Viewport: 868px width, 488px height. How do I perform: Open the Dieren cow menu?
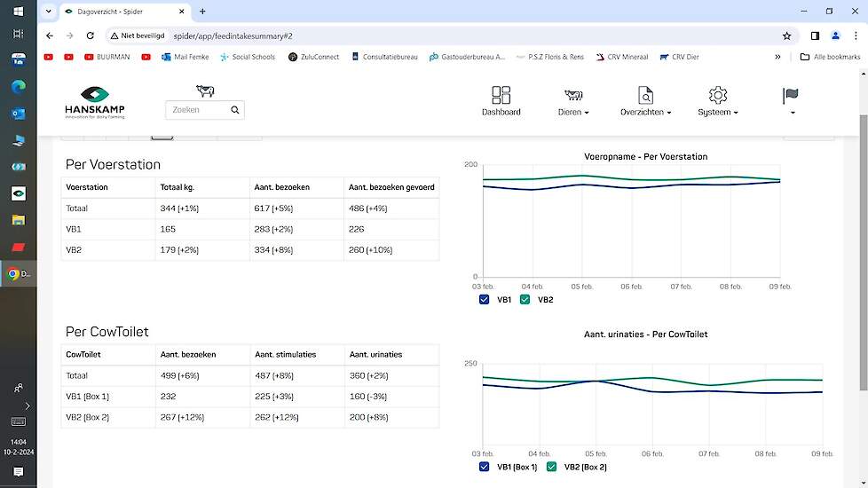tap(573, 101)
